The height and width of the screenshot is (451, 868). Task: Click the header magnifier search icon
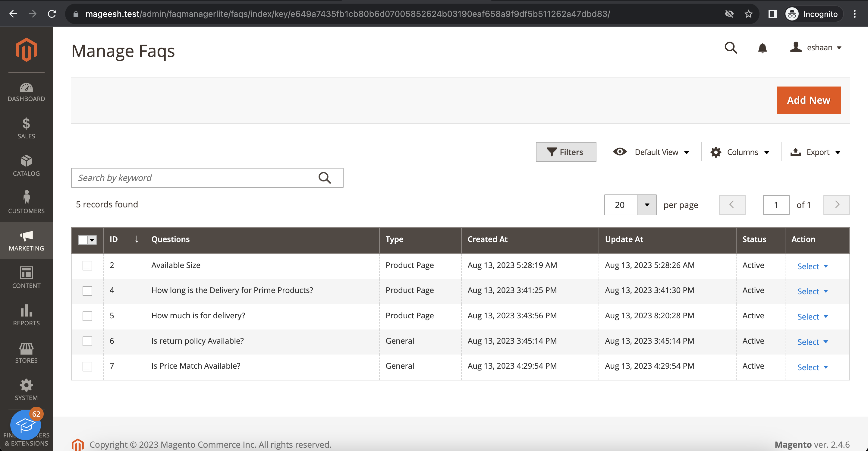click(731, 48)
